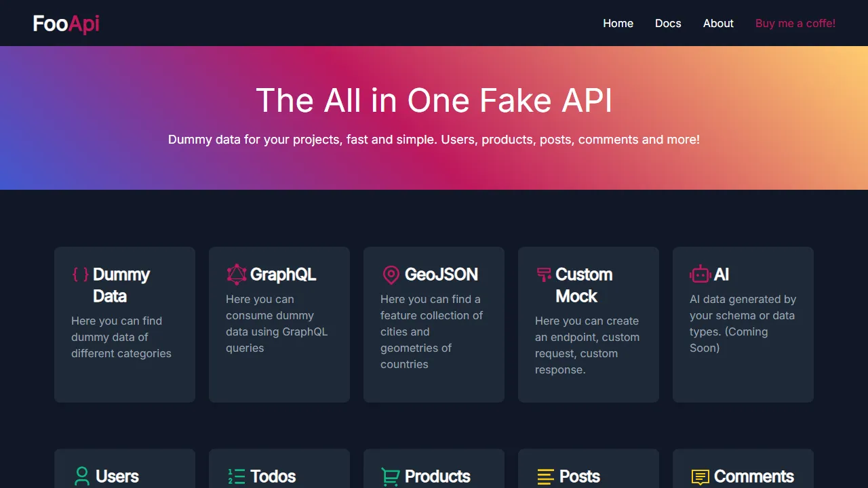Open the Home navigation item
Image resolution: width=868 pixels, height=488 pixels.
(618, 23)
